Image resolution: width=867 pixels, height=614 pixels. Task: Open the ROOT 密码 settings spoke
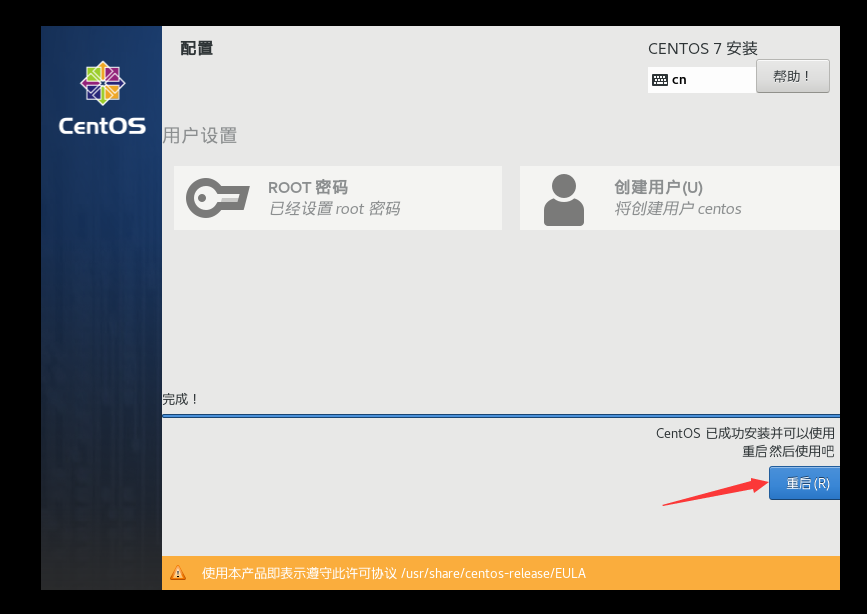coord(338,198)
